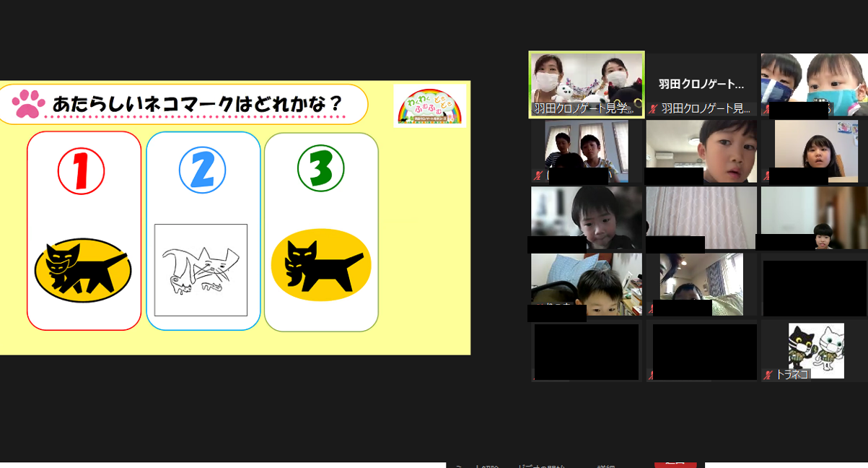Select the blue circled number 2
Screen dimensions: 868x468
pos(202,170)
